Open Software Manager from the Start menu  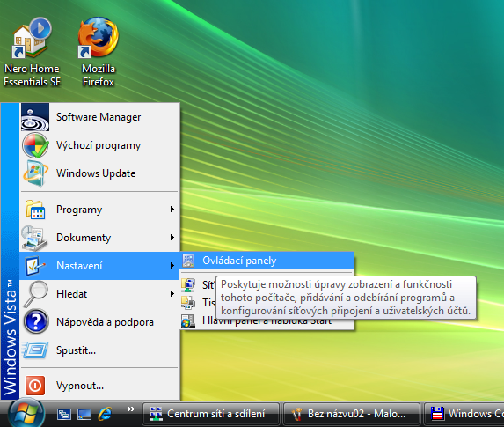click(99, 117)
